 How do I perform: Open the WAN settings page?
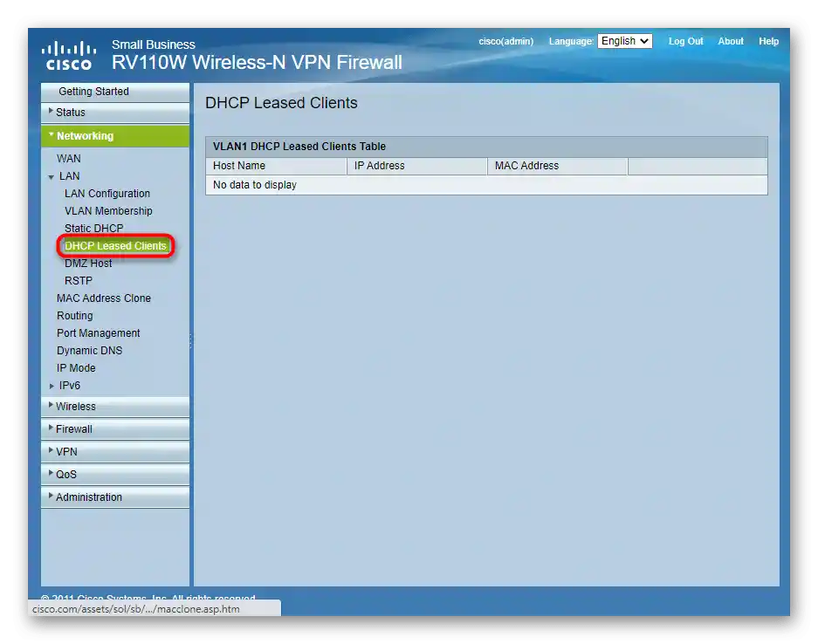click(x=69, y=159)
